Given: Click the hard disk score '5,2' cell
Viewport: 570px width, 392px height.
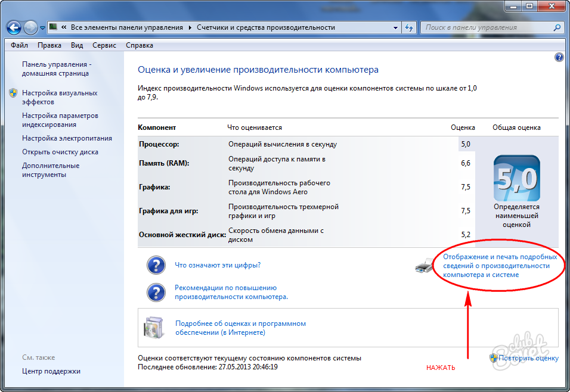Looking at the screenshot, I should tap(466, 235).
